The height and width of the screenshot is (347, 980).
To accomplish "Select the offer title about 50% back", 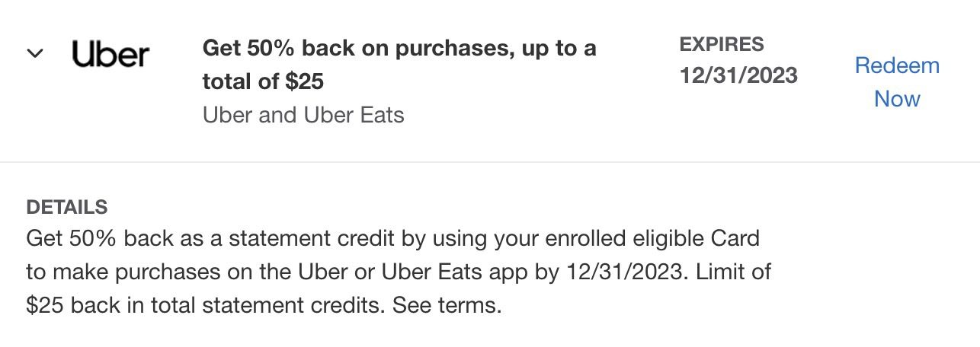I will click(399, 65).
